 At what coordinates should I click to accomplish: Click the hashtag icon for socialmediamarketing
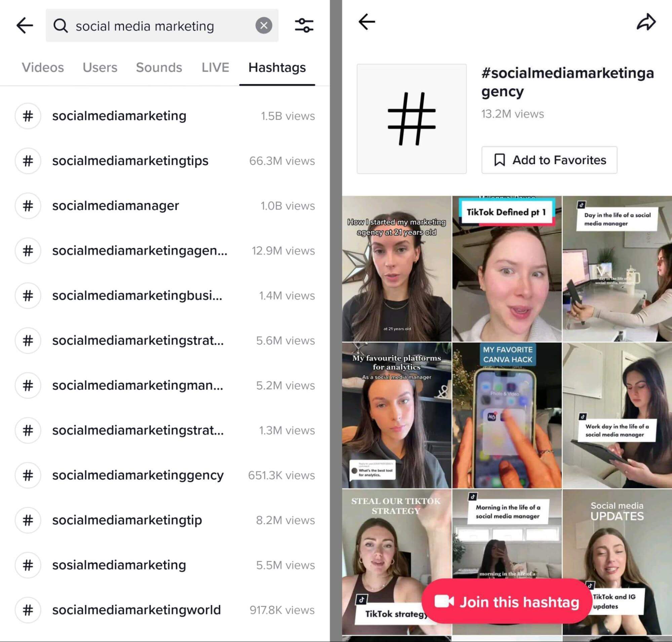[x=28, y=116]
